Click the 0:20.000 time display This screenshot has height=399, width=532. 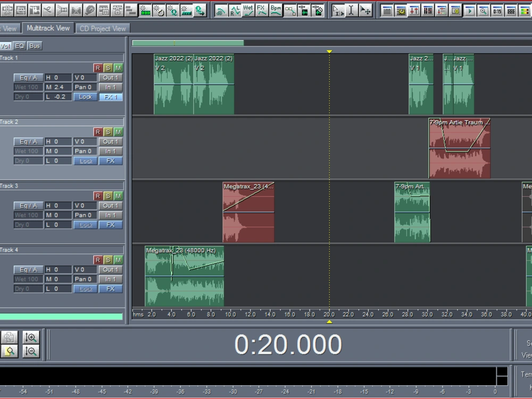[x=288, y=345]
